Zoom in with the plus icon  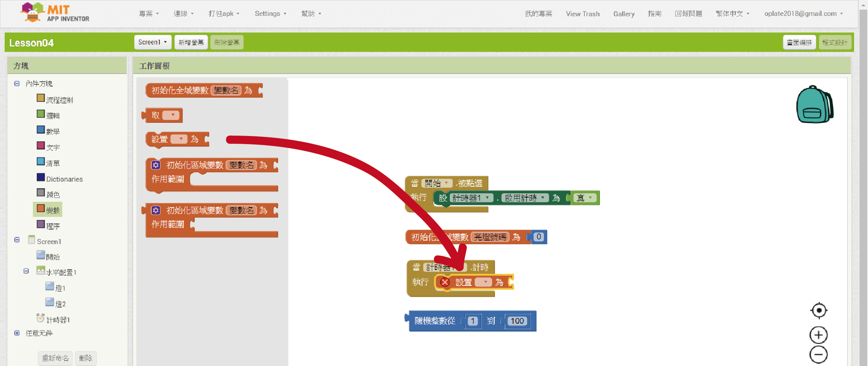[818, 335]
